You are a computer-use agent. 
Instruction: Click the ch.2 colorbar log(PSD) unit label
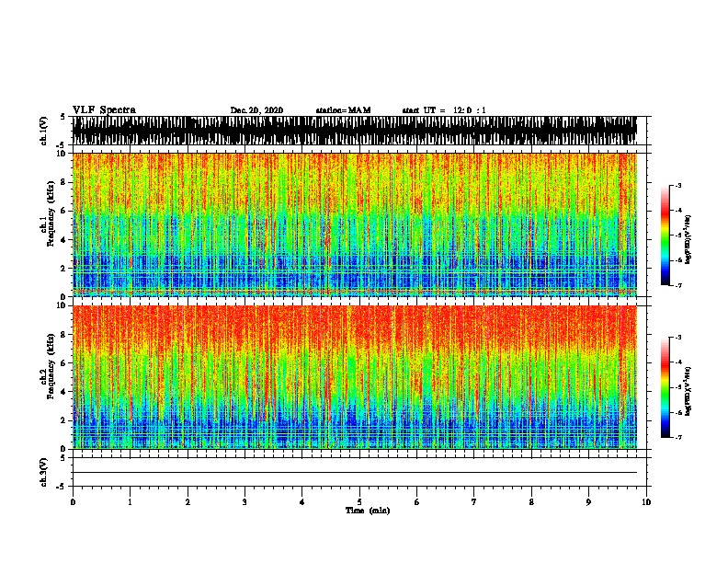[688, 392]
